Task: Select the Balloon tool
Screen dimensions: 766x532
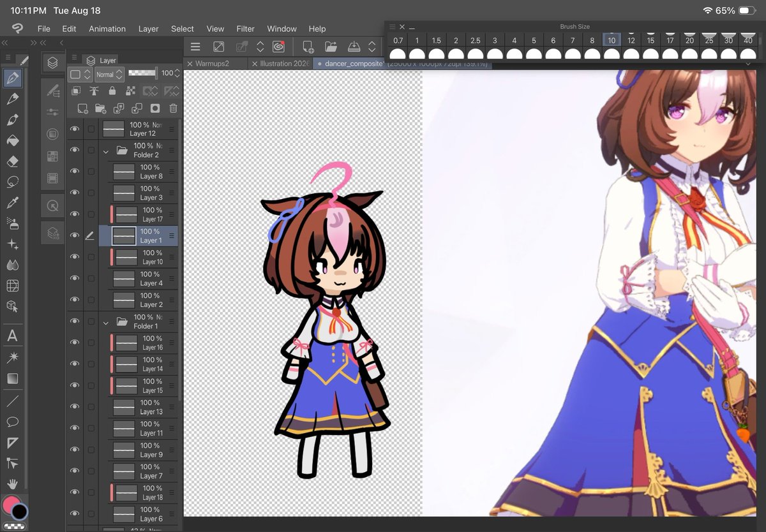Action: pyautogui.click(x=12, y=422)
